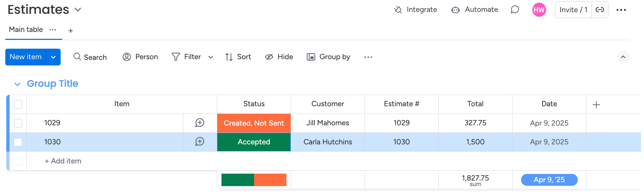Open the Main table tab options menu
Viewport: 644px width, 194px height.
(53, 30)
